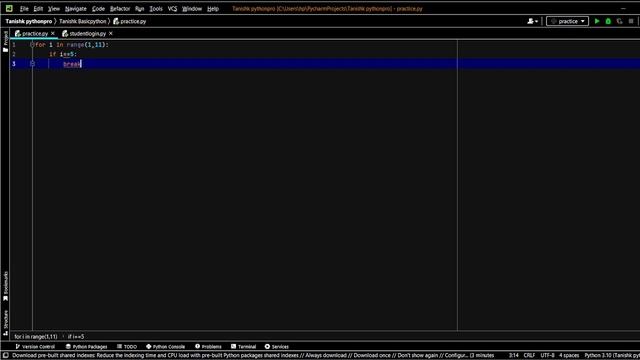The height and width of the screenshot is (360, 640).
Task: Click the shared indexes notification in status bar
Action: point(253,356)
